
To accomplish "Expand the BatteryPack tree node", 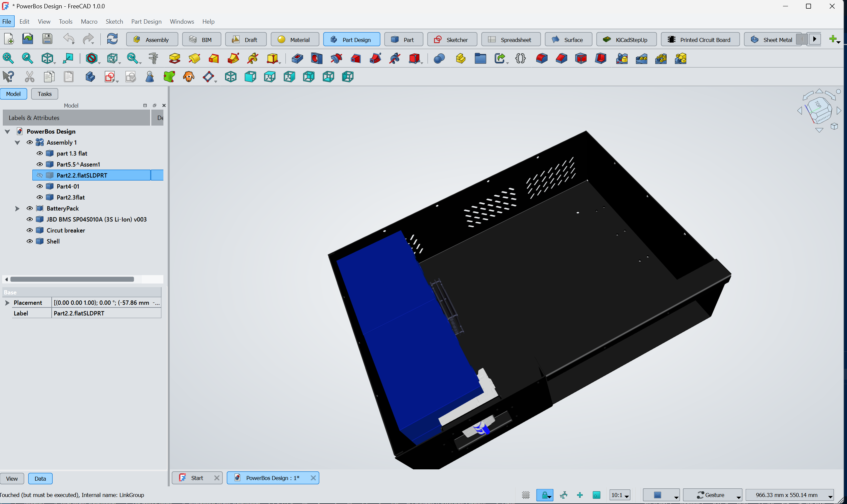I will 17,208.
